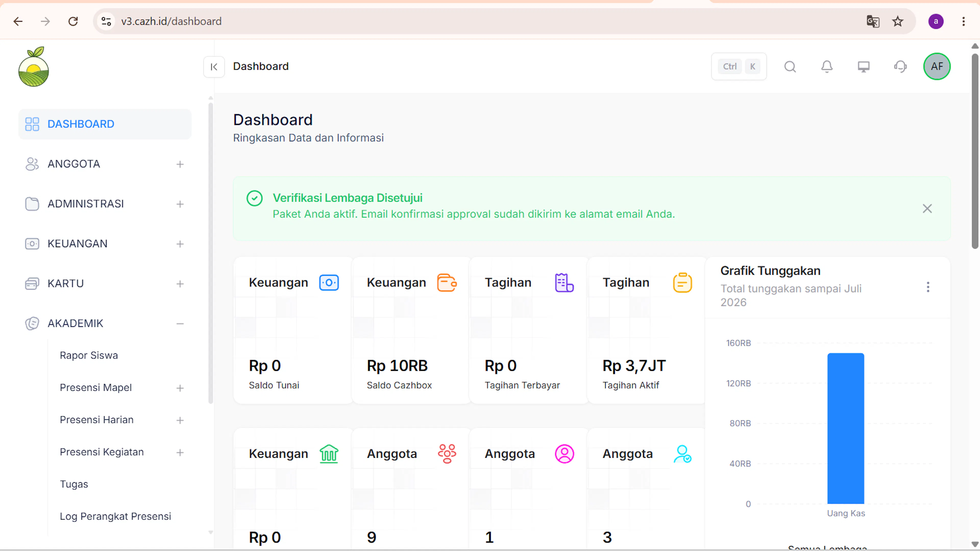Open Log Perangkat Presensi item
This screenshot has height=551, width=980.
click(115, 516)
